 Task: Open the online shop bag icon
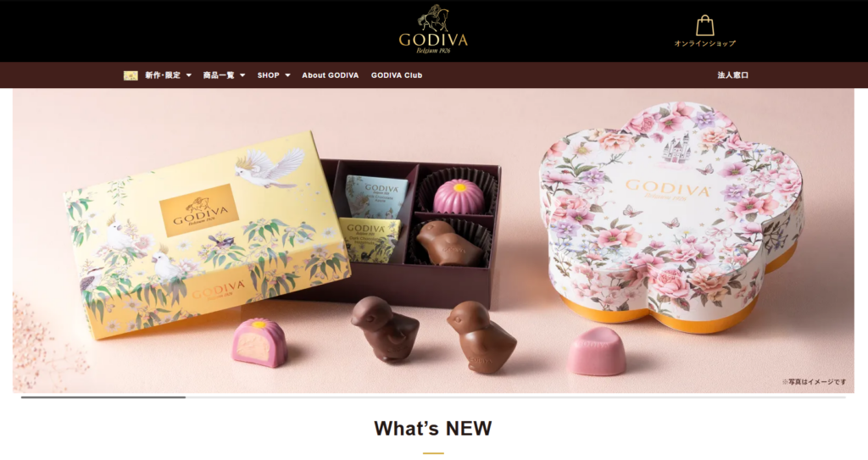point(704,25)
